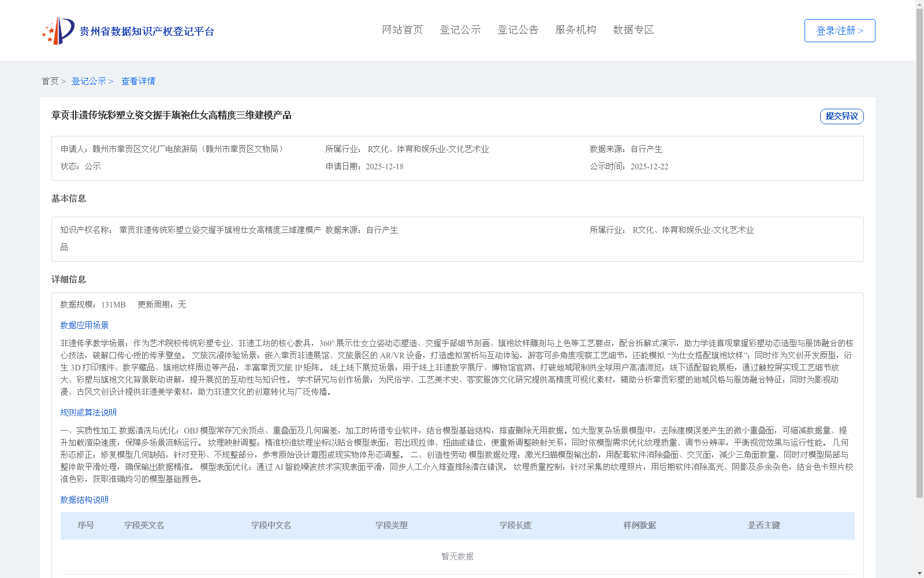Select 服务机构 in the top navigation
Image resolution: width=924 pixels, height=578 pixels.
(x=576, y=30)
